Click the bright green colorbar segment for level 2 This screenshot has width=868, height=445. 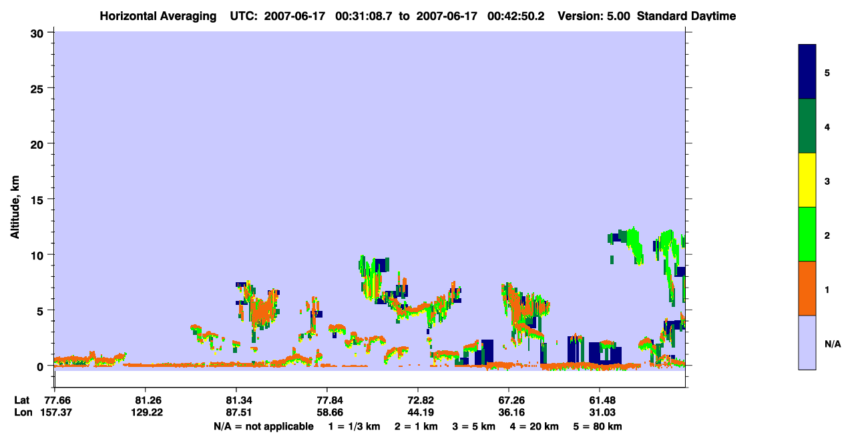(807, 234)
